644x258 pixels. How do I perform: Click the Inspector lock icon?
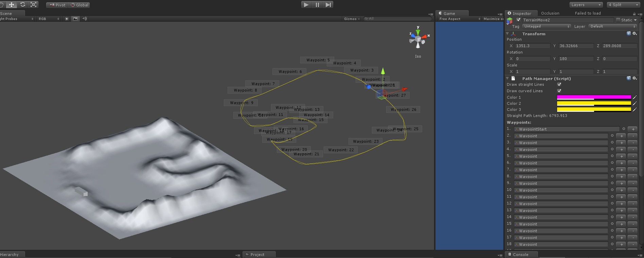pos(634,14)
